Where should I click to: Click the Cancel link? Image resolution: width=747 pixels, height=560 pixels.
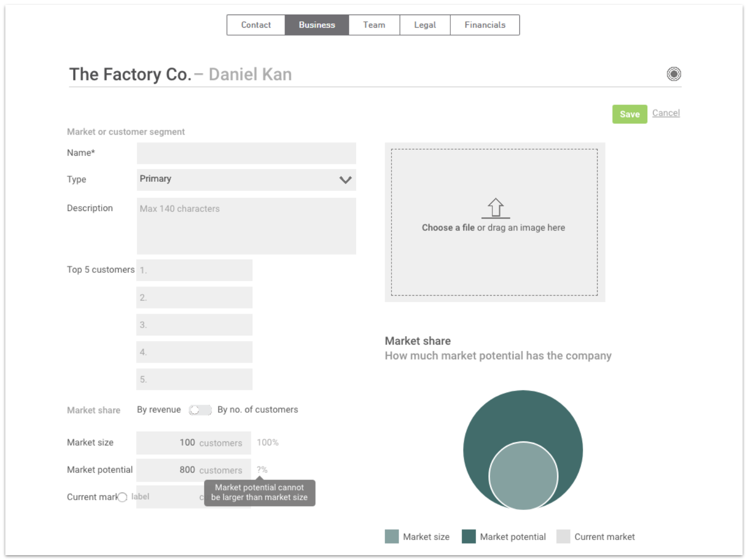click(x=666, y=113)
